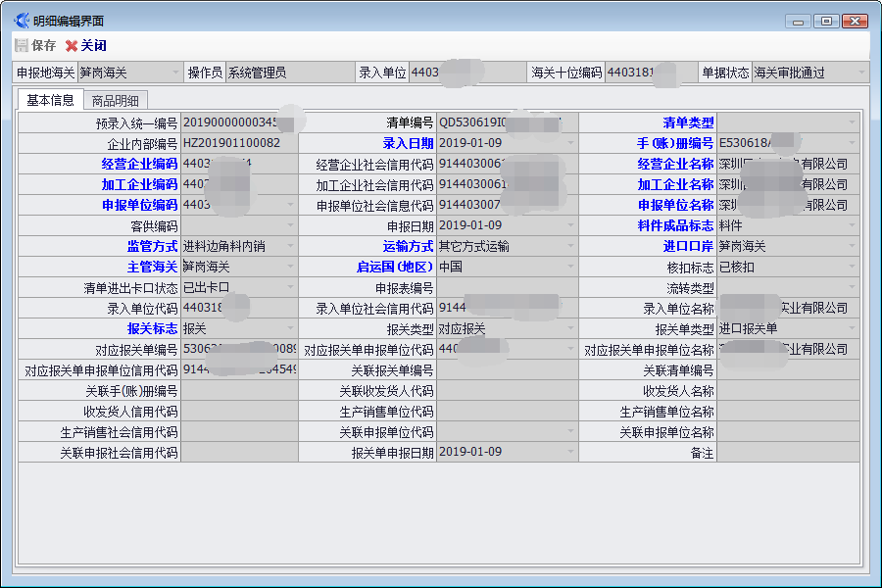Image resolution: width=882 pixels, height=588 pixels.
Task: Click the 清单类型 blue label link
Action: click(690, 122)
